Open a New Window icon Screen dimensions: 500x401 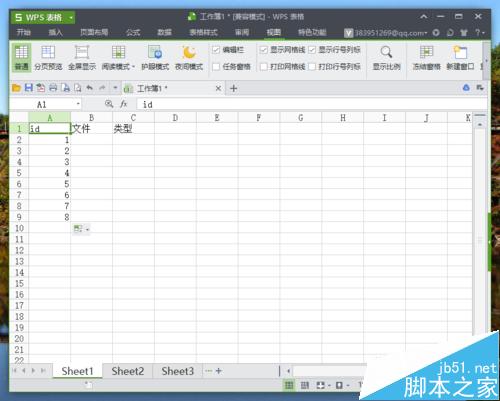coord(460,52)
